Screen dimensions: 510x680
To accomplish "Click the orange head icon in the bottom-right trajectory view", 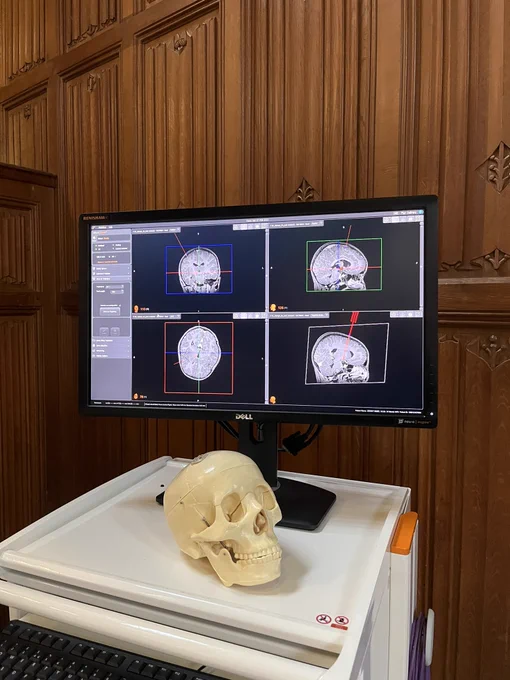I will (273, 399).
